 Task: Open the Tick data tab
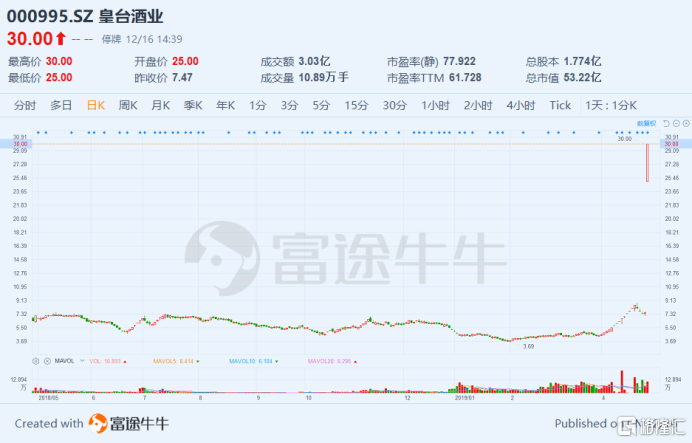pos(560,105)
